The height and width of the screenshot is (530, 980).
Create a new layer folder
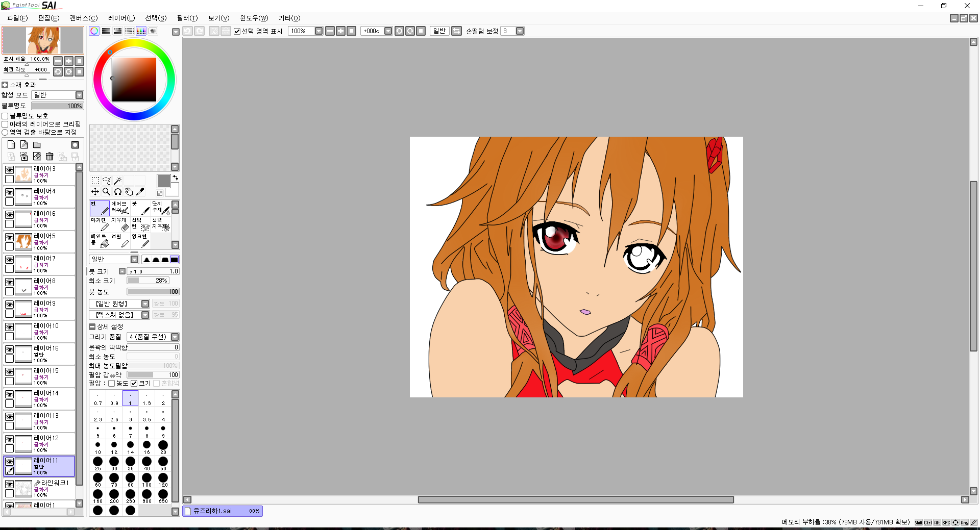point(37,145)
